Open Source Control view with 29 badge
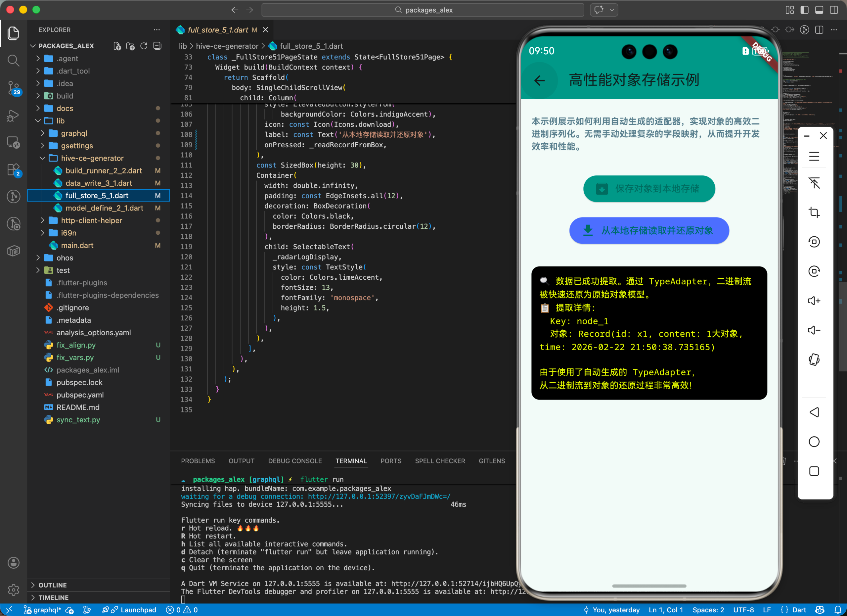This screenshot has height=616, width=847. [x=14, y=88]
